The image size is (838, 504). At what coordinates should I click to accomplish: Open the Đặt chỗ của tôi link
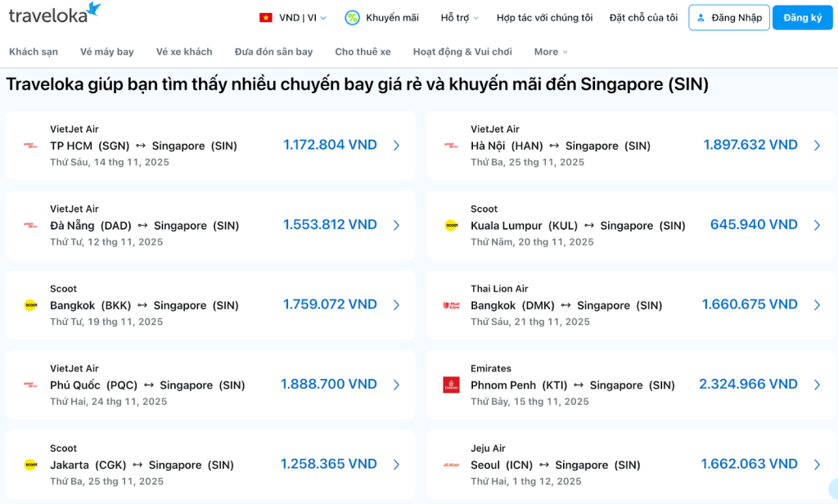point(643,18)
